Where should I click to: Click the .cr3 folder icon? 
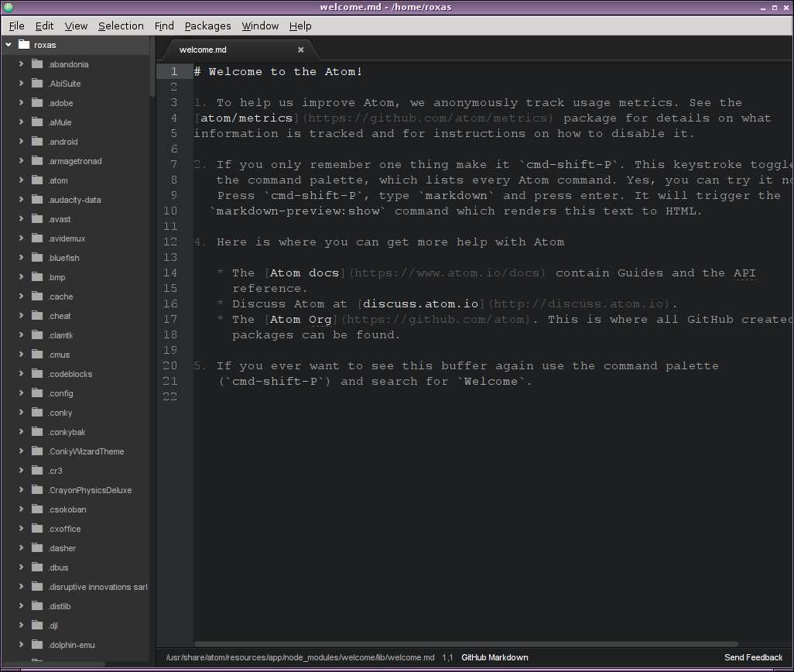click(37, 470)
